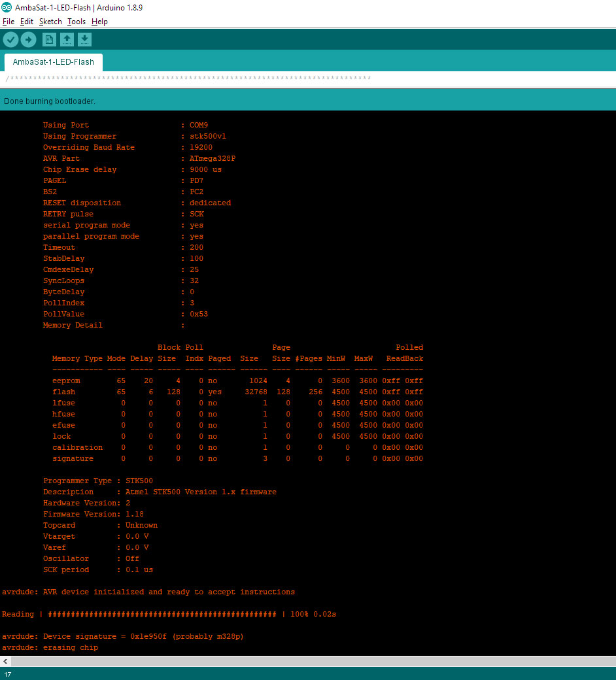Click the Verify (checkmark) toolbar icon
The height and width of the screenshot is (680, 616).
(x=10, y=39)
